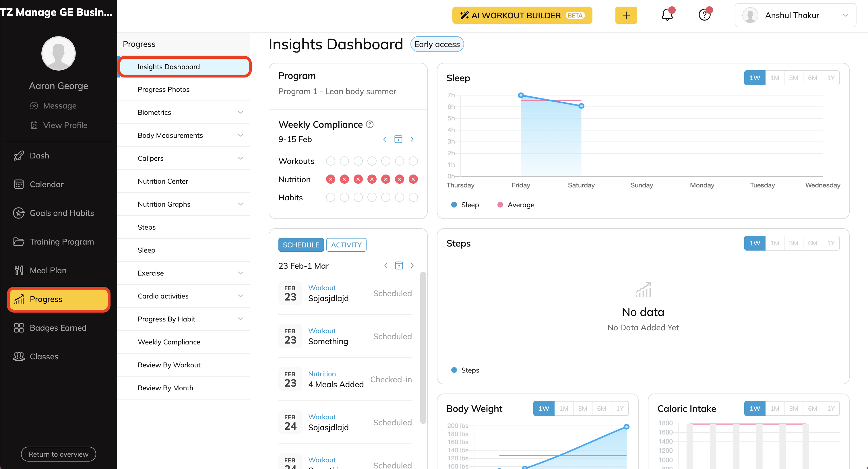The image size is (868, 469).
Task: Select 1Y range on Body Weight chart
Action: pyautogui.click(x=620, y=408)
